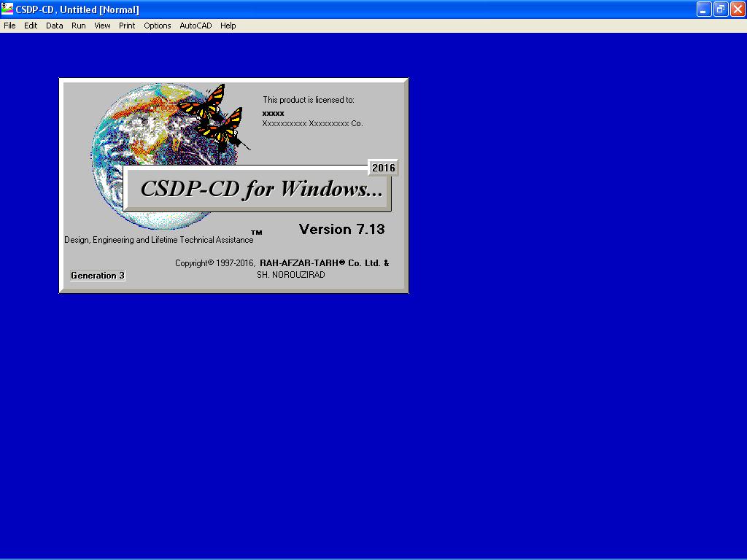Screen dimensions: 747x560
Task: Click the 'CSDP-CD for Windows...' banner
Action: pos(258,189)
